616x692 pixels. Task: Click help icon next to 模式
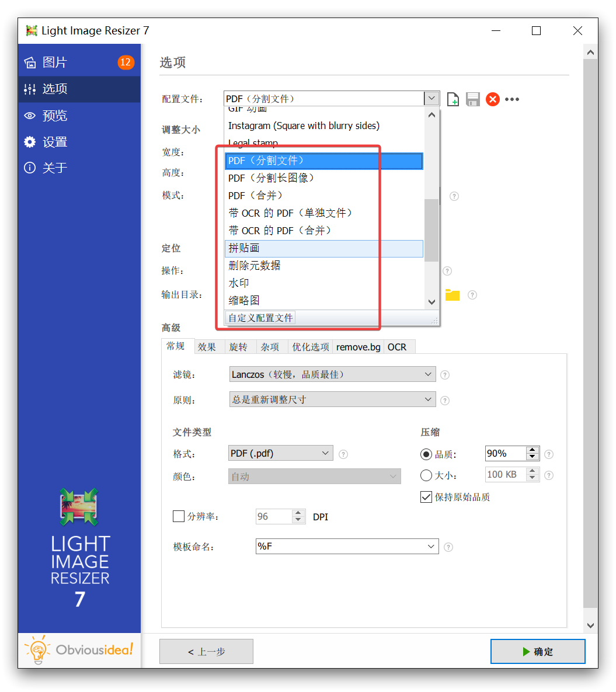(454, 196)
